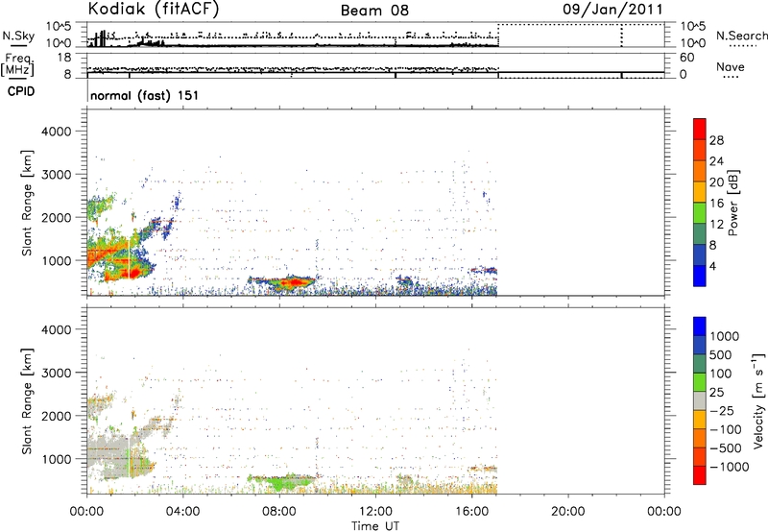Click the yellow Velocity segment between -100 and -25
Image resolution: width=768 pixels, height=532 pixels.
(700, 420)
